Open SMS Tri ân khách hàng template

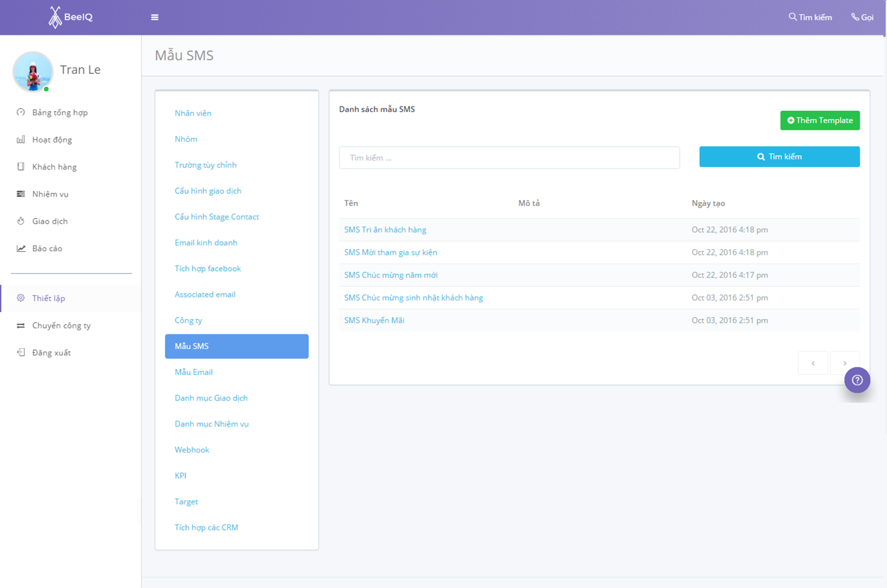[385, 230]
